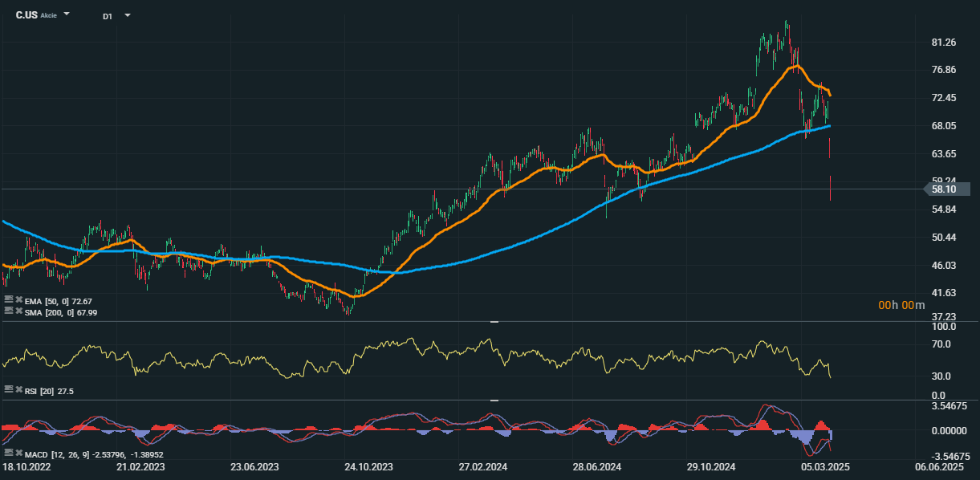Open settings icon for EMA indicator

coord(8,299)
